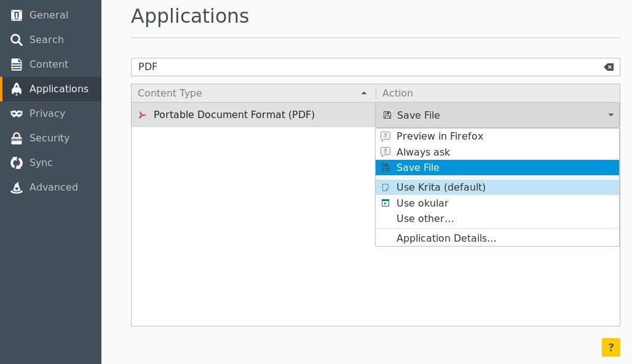Viewport: 632px width, 364px height.
Task: Open the Sync settings section
Action: [x=17, y=162]
